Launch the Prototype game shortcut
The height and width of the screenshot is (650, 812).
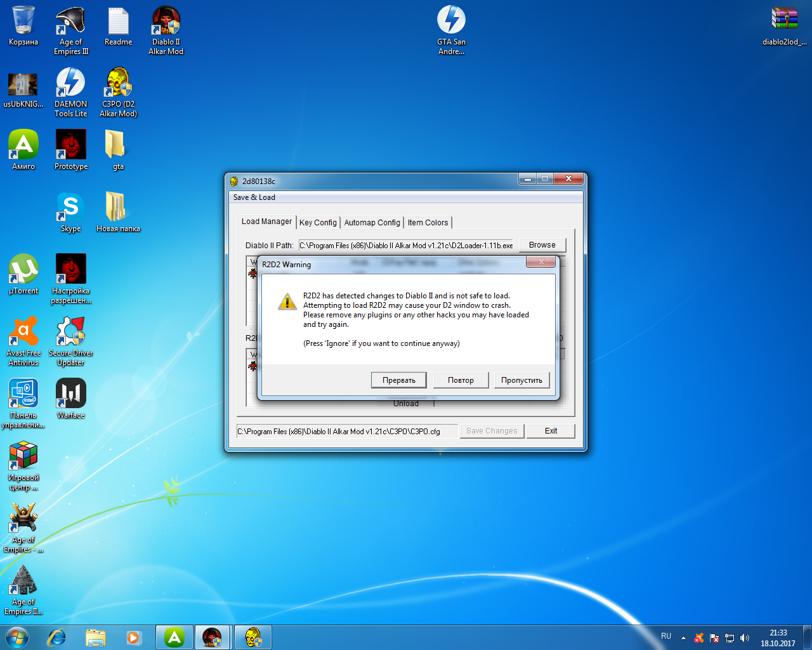coord(71,150)
